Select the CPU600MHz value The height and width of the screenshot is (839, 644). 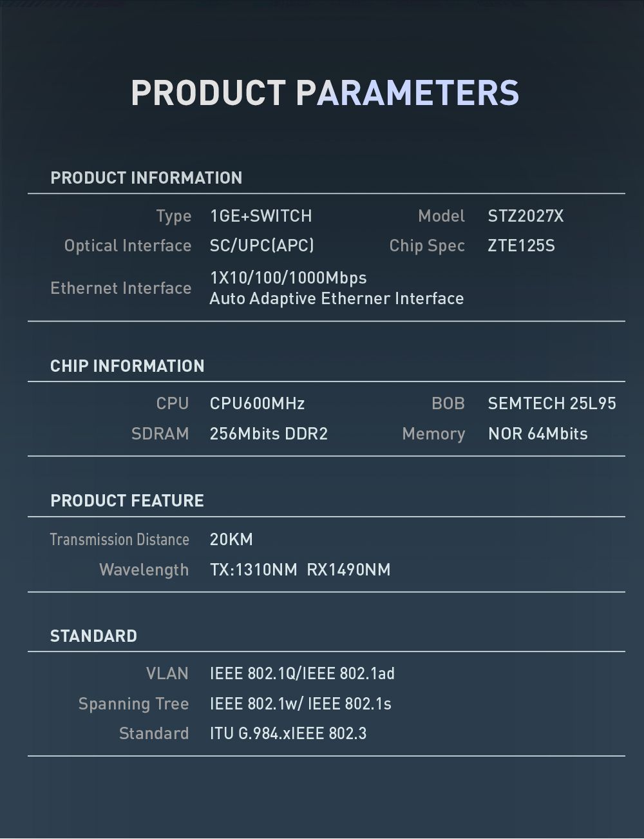[257, 403]
